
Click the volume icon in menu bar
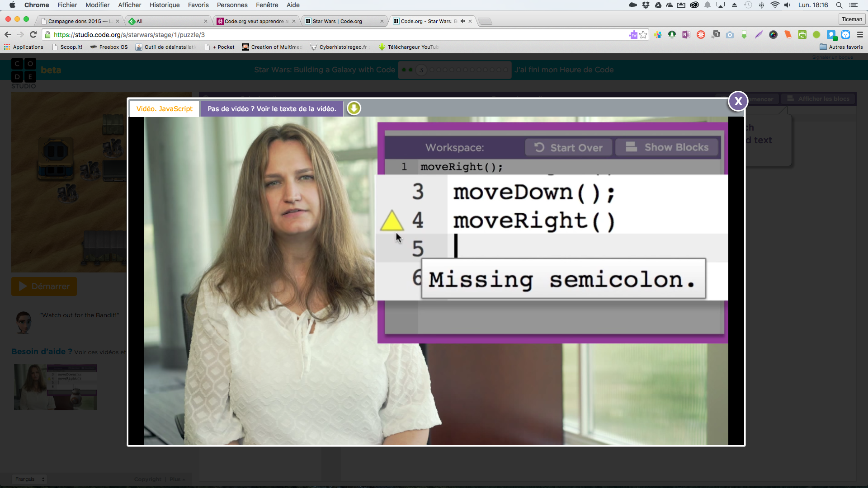point(787,5)
